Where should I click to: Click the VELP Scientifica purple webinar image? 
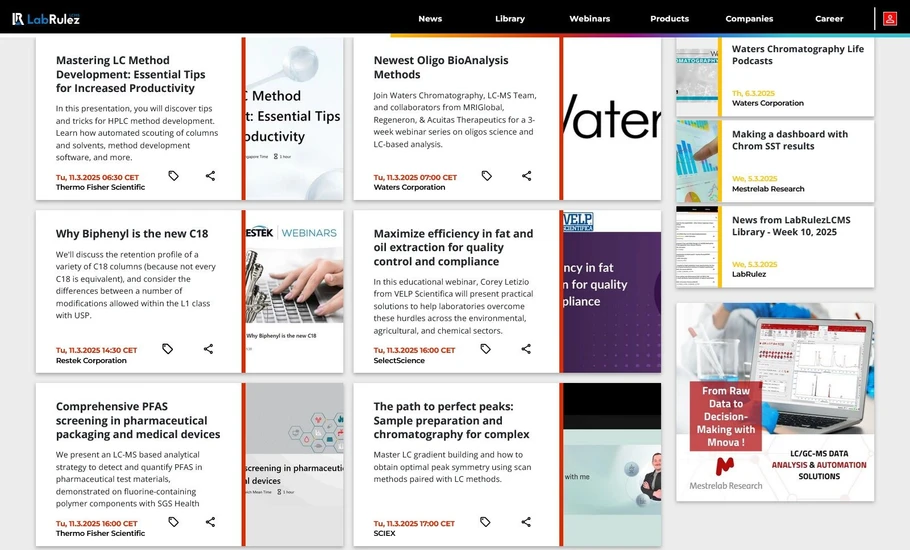point(612,291)
